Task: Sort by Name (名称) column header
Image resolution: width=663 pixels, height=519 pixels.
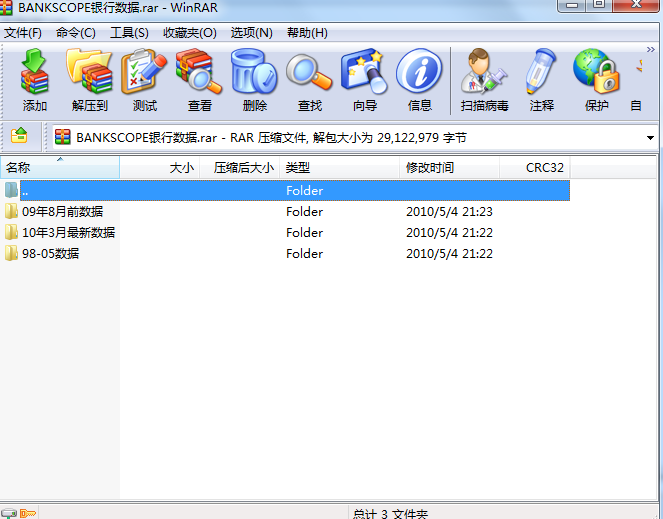Action: tap(60, 168)
